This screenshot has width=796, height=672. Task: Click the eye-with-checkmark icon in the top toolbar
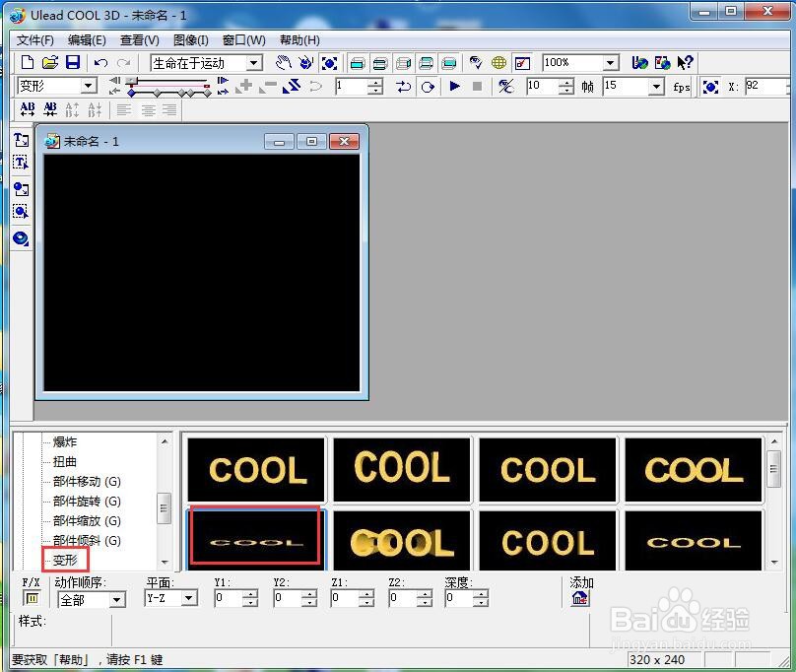(476, 62)
